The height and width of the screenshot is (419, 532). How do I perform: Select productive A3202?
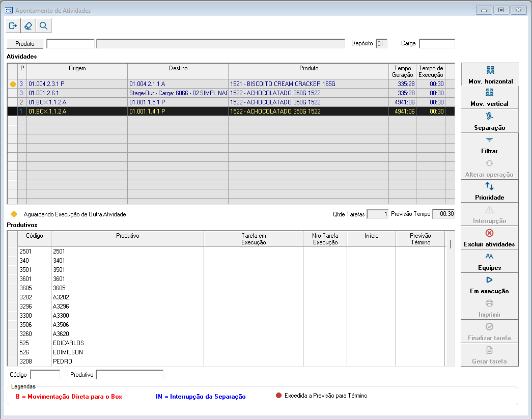(226, 297)
